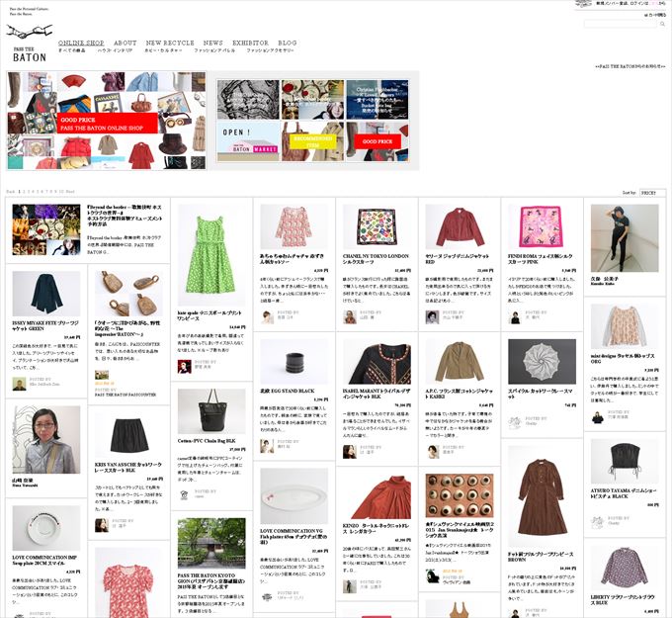Click poster avatar under A.P.C. jacket card

click(x=433, y=452)
